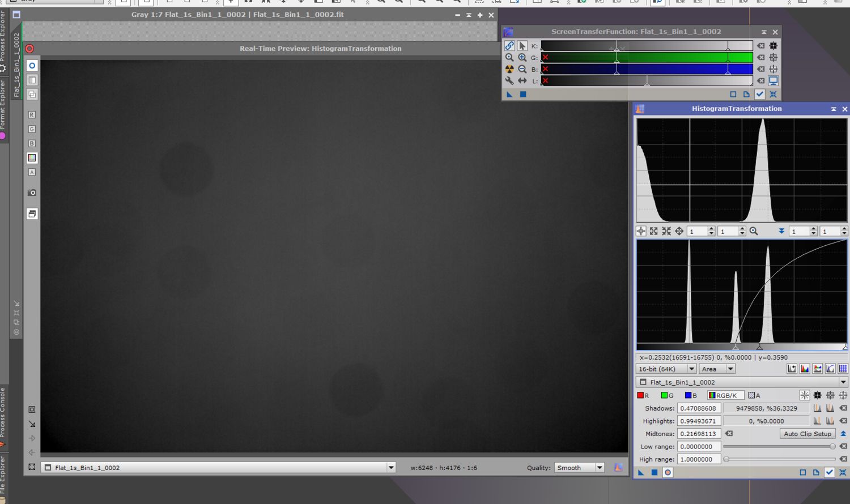Screen dimensions: 850x504
Task: Enable STF monitor icon next to L channel
Action: [x=773, y=81]
